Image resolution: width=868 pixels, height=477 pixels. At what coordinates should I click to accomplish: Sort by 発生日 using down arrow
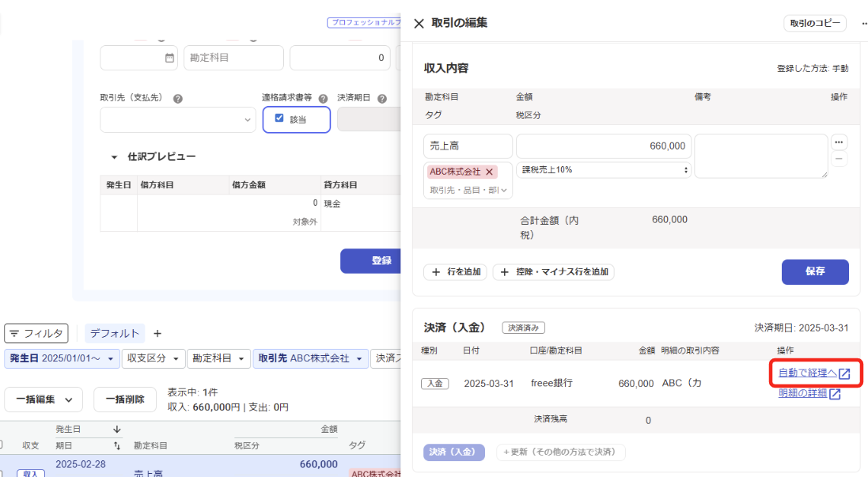click(x=117, y=430)
